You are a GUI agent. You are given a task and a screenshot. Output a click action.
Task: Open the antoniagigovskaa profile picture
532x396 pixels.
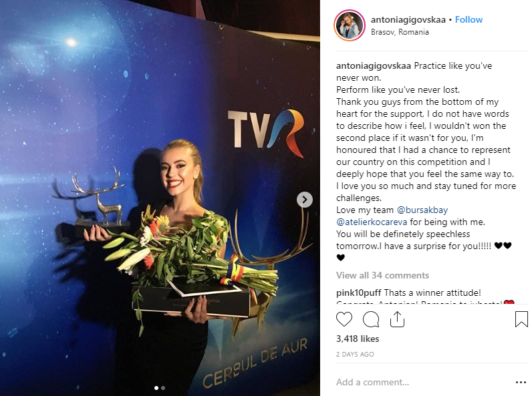coord(350,25)
